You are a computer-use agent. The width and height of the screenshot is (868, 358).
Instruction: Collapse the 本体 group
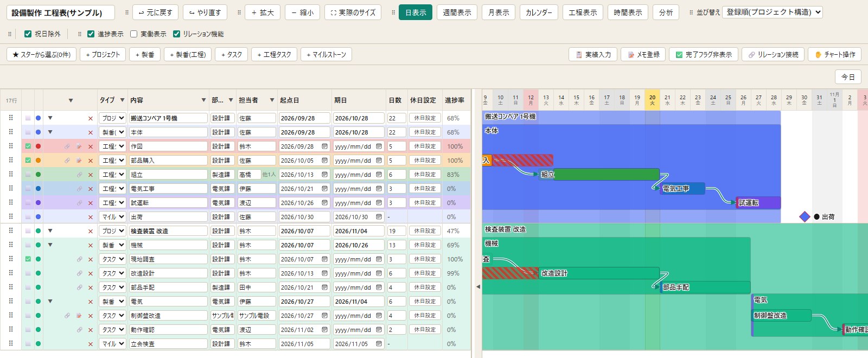50,132
